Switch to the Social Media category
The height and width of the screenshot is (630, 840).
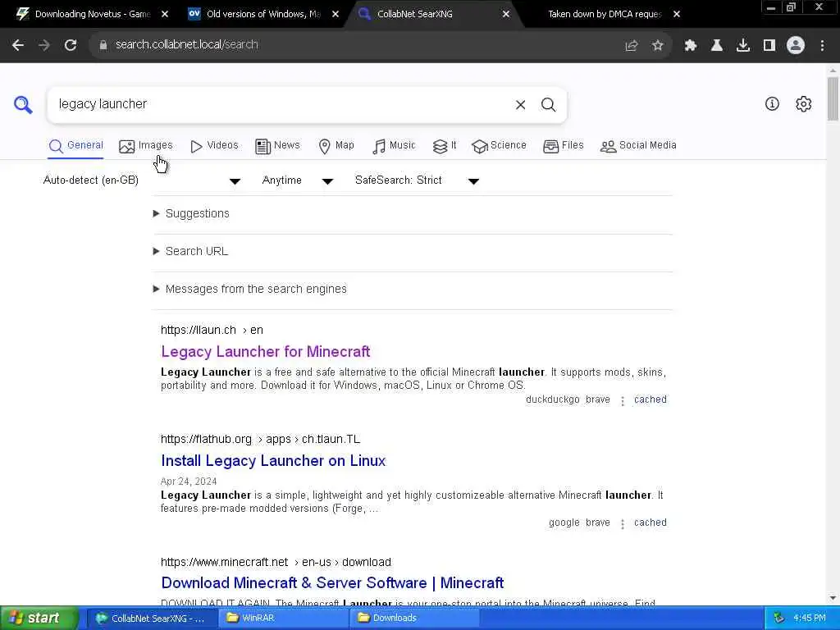coord(638,146)
